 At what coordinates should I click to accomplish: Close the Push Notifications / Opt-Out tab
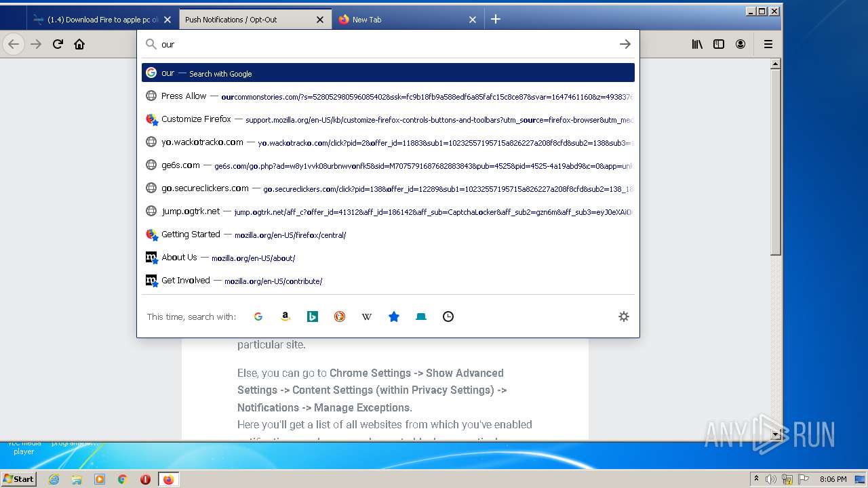pyautogui.click(x=320, y=20)
